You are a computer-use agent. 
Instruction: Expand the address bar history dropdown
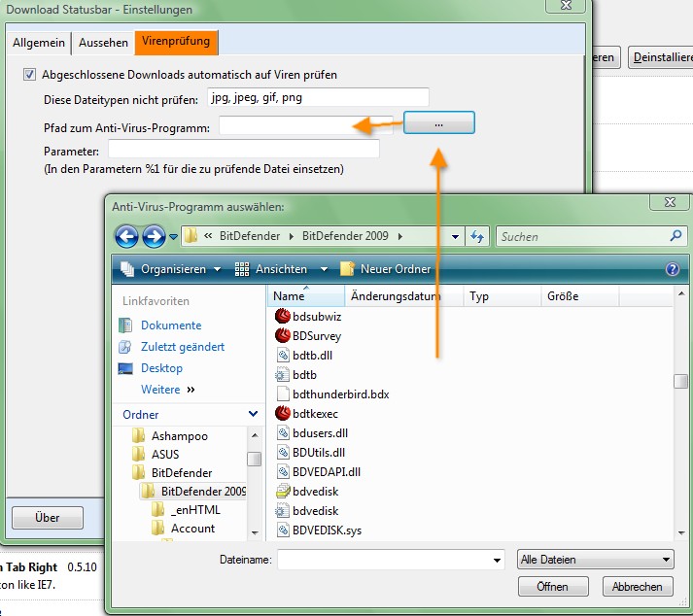(x=455, y=237)
